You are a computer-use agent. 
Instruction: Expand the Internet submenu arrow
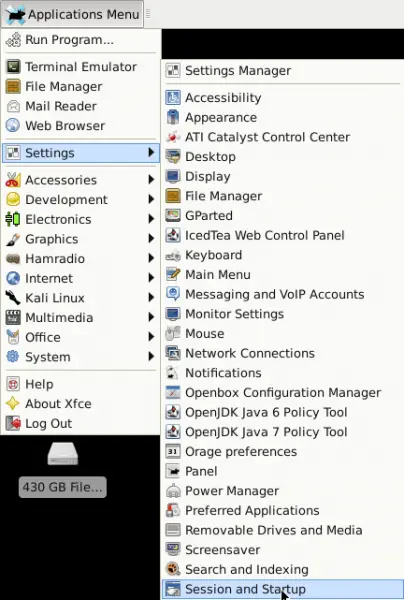point(152,278)
